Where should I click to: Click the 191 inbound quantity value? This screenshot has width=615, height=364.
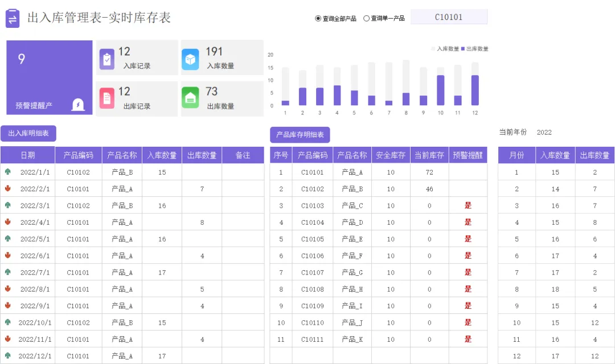tap(214, 52)
